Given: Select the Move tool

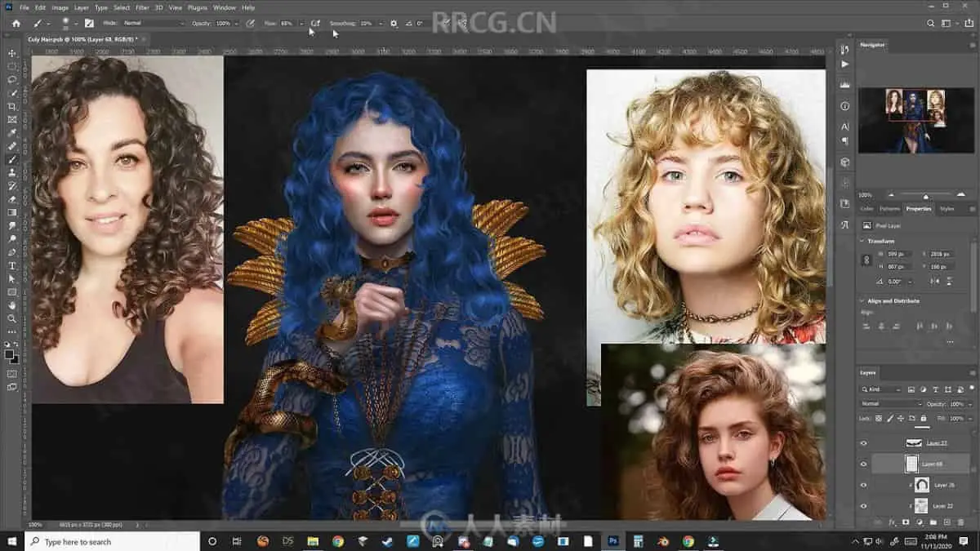Looking at the screenshot, I should point(12,53).
